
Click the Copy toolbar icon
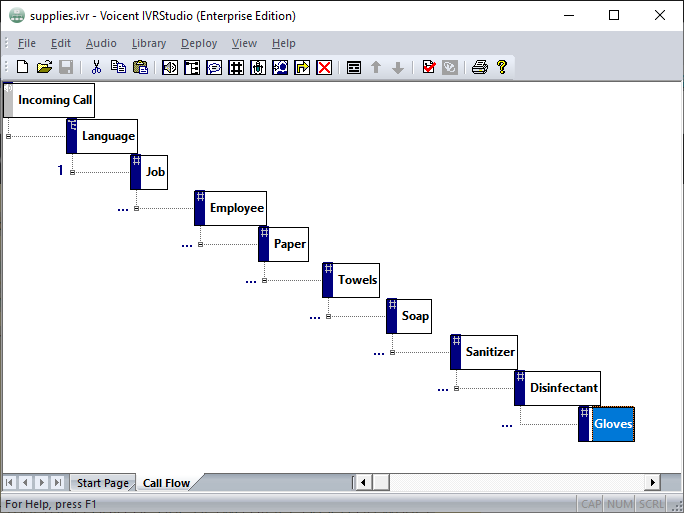(118, 67)
